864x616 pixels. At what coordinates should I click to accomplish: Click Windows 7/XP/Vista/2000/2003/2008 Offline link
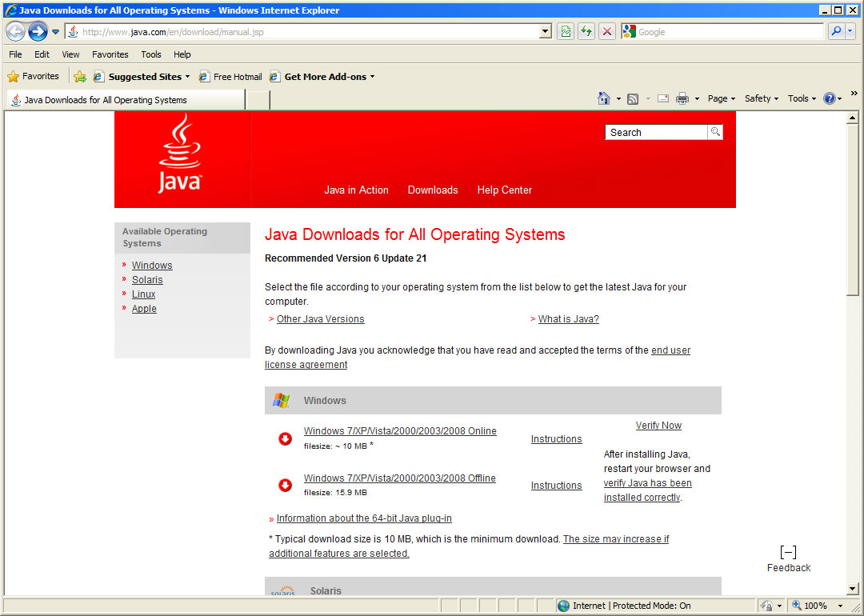click(x=399, y=478)
